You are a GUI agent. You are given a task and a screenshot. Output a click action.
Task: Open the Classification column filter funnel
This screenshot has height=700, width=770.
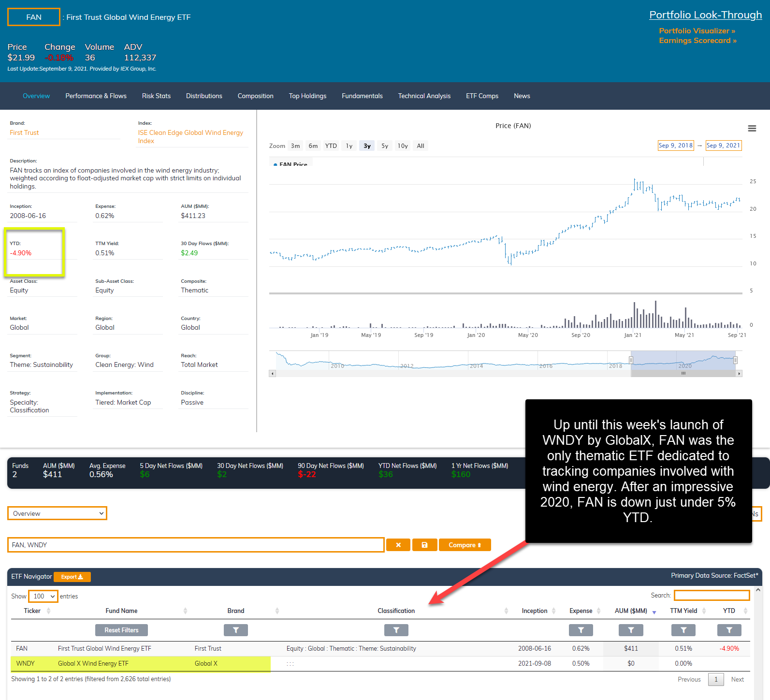(x=396, y=630)
